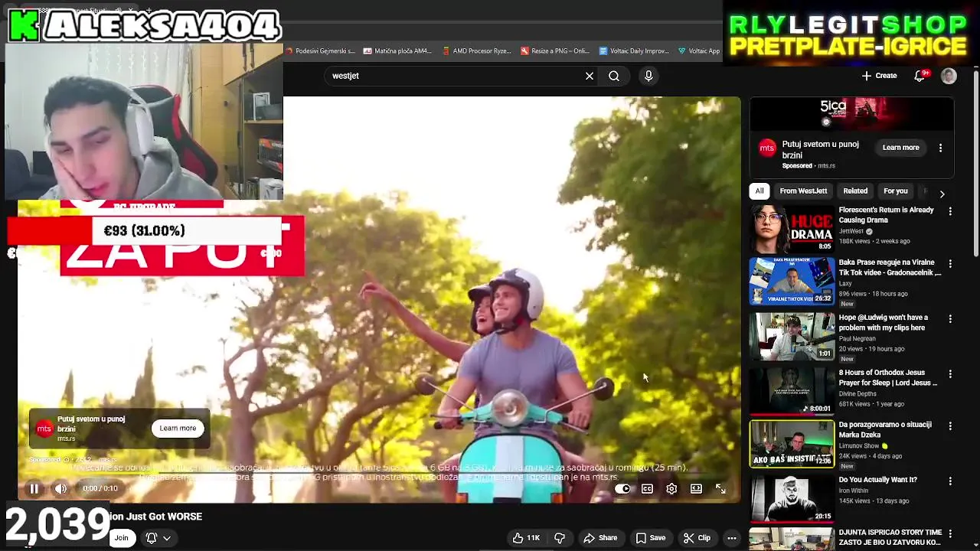Share this video
The height and width of the screenshot is (551, 980).
pos(600,538)
